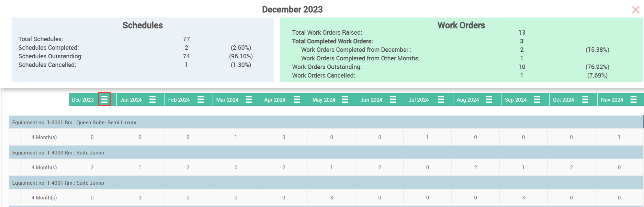Click Schedules Completed percentage (2.60%)

(241, 48)
